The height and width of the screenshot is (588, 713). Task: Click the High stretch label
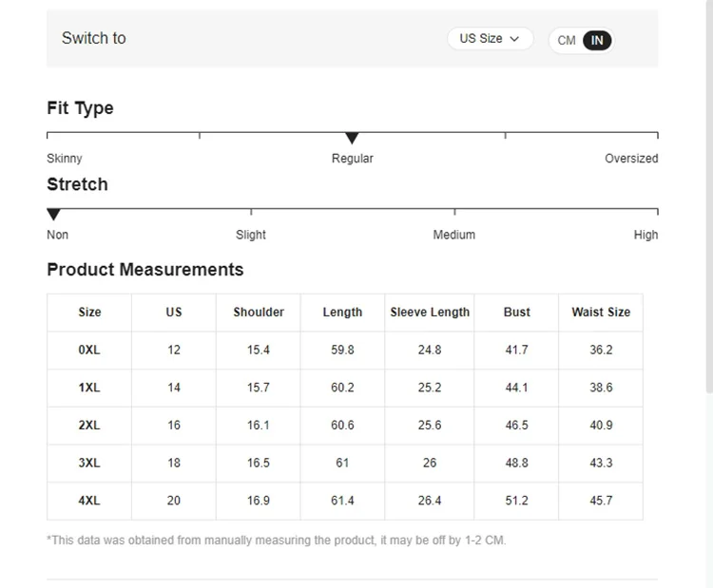[x=646, y=235]
